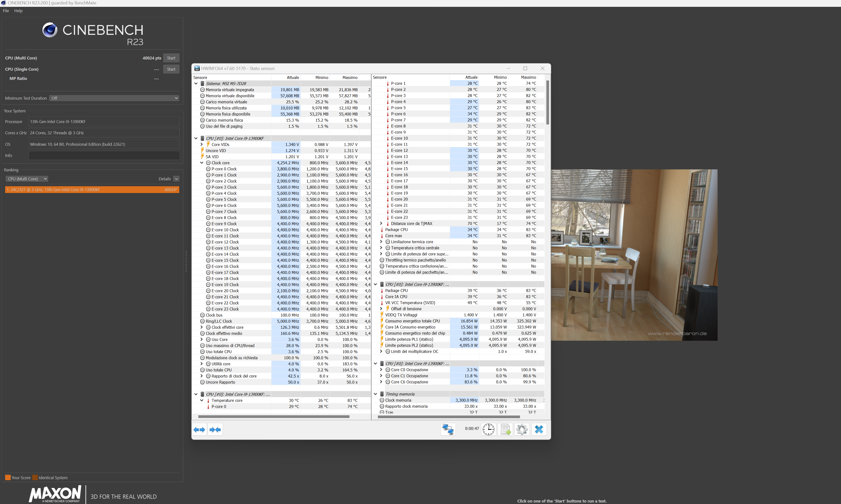Open the CPU (Multi Core) ranking dropdown
This screenshot has height=504, width=841.
coord(27,179)
